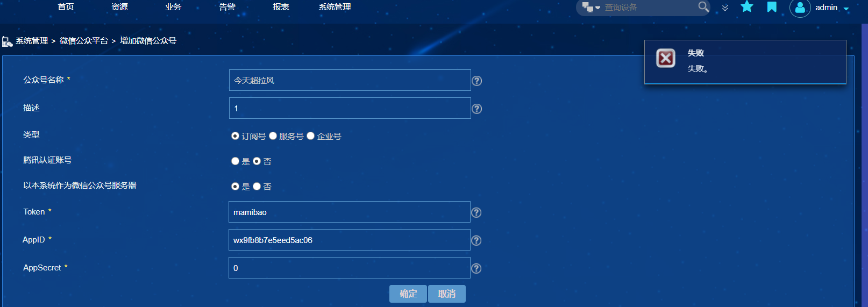Expand the admin account dropdown arrow
This screenshot has height=307, width=868.
(x=846, y=9)
